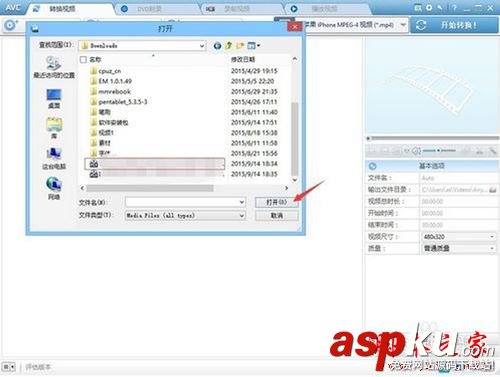Viewport: 500px width, 377px height.
Task: Click the 打开 (Open) button in the dialog
Action: pyautogui.click(x=276, y=202)
